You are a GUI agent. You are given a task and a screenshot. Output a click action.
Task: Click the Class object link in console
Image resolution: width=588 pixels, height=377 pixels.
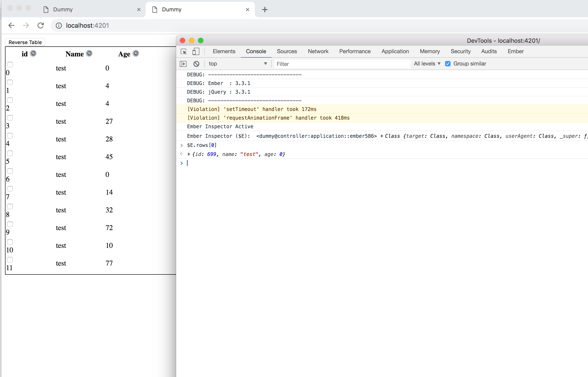(x=392, y=136)
